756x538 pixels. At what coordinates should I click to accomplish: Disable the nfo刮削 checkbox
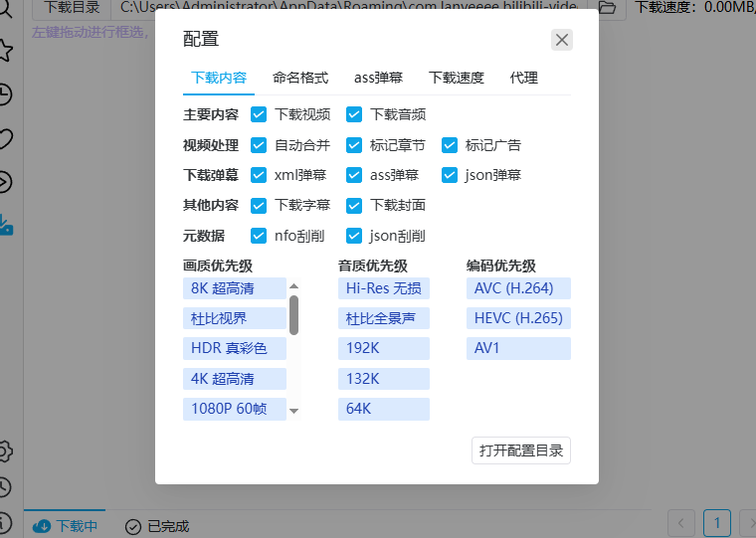click(259, 236)
